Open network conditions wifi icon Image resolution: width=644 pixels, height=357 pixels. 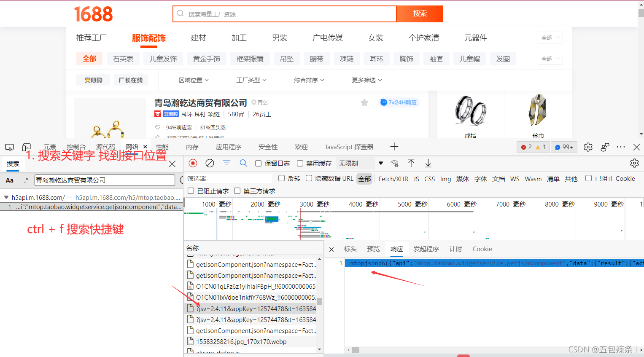pyautogui.click(x=395, y=163)
